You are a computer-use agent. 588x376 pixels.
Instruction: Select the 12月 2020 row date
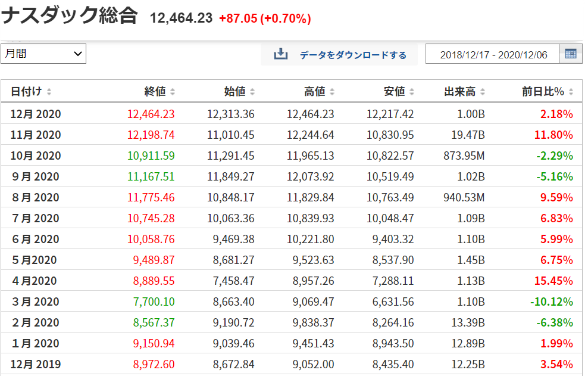pos(36,114)
